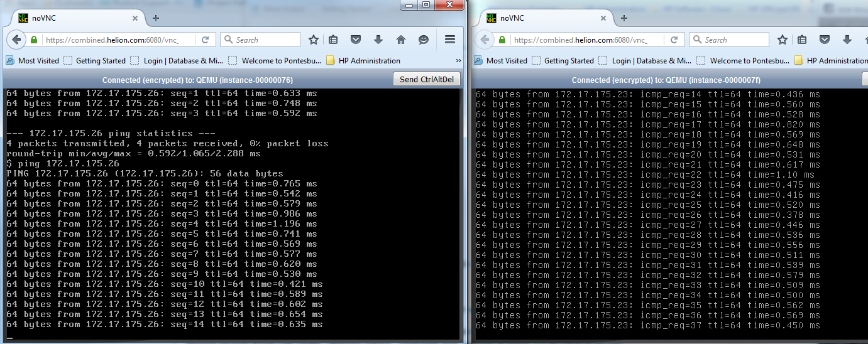Open HP Administration folder in left window
This screenshot has height=344, width=868.
point(363,61)
